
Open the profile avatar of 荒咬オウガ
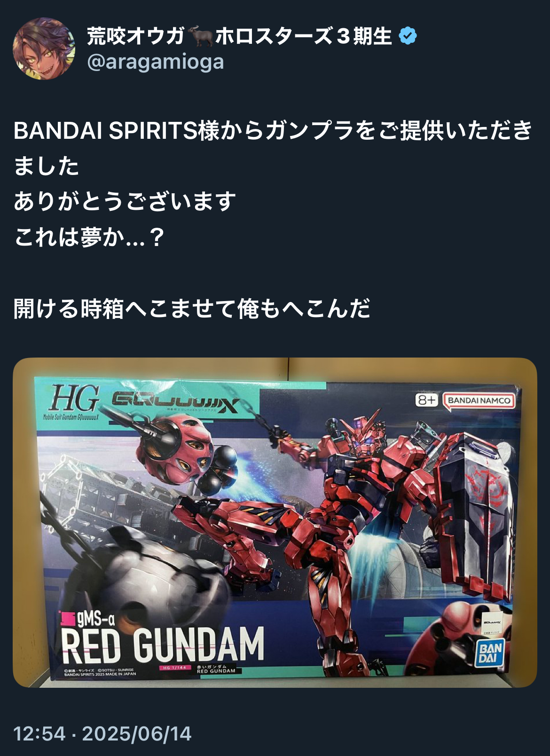point(44,48)
